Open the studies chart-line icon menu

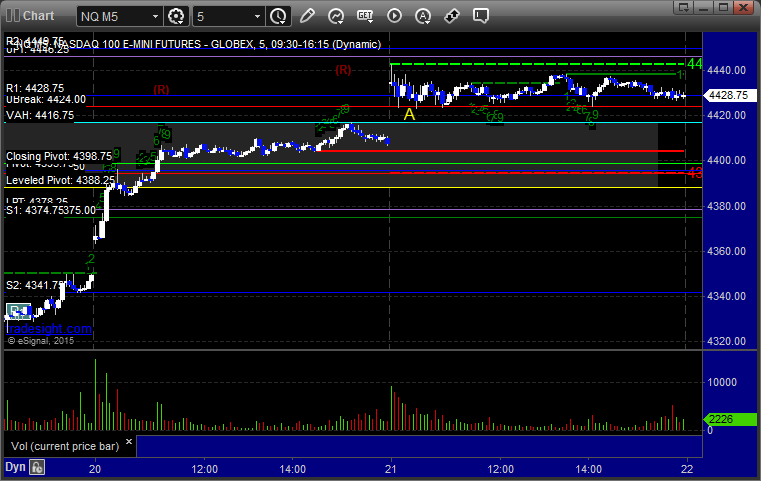335,16
